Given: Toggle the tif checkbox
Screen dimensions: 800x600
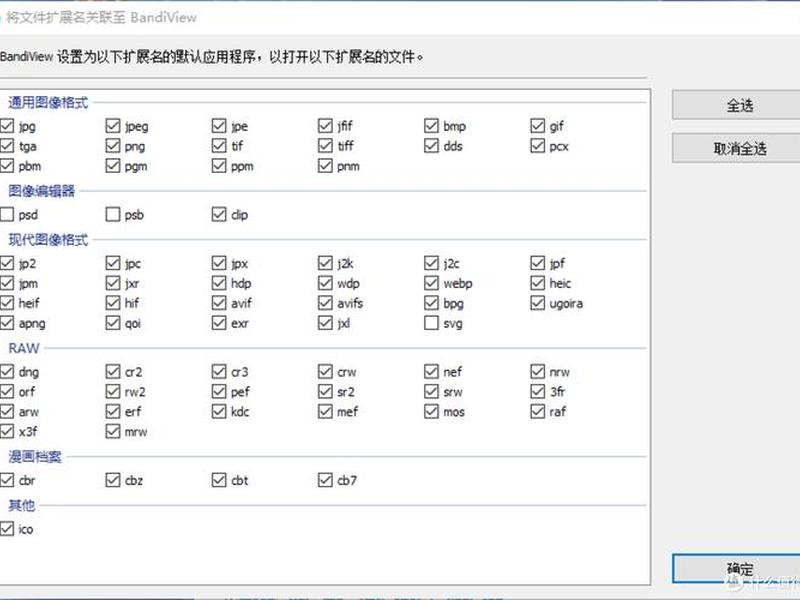Looking at the screenshot, I should point(219,146).
